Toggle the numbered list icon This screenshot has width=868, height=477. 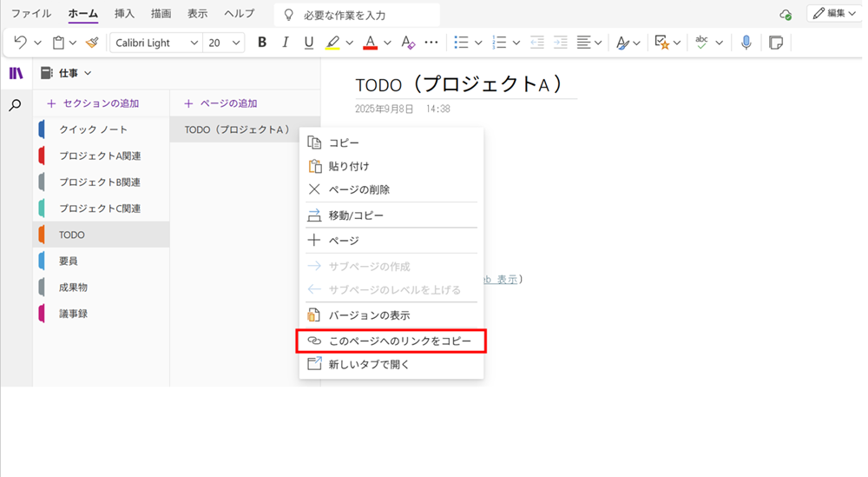(499, 42)
